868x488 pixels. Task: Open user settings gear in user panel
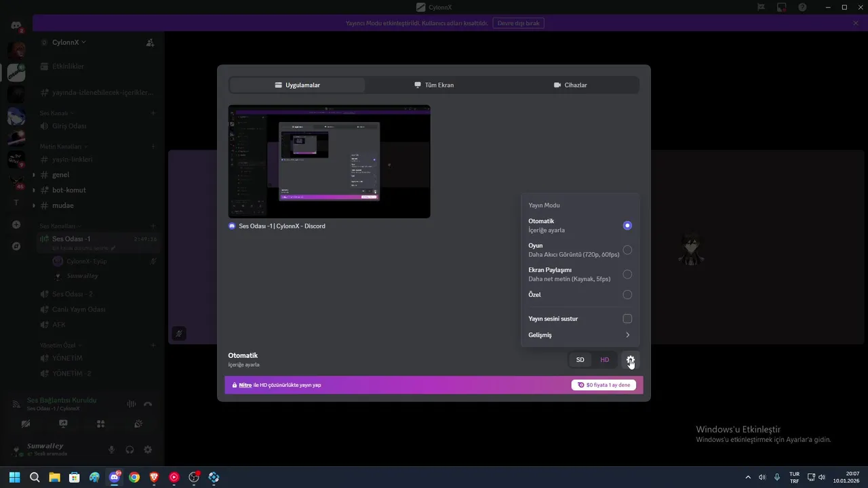[x=148, y=449]
